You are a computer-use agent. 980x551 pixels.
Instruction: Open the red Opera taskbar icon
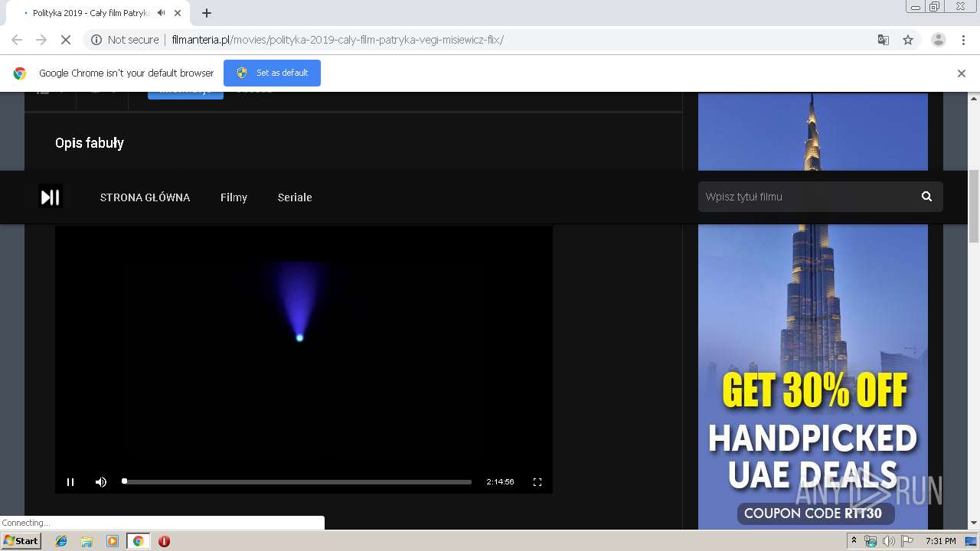[164, 541]
